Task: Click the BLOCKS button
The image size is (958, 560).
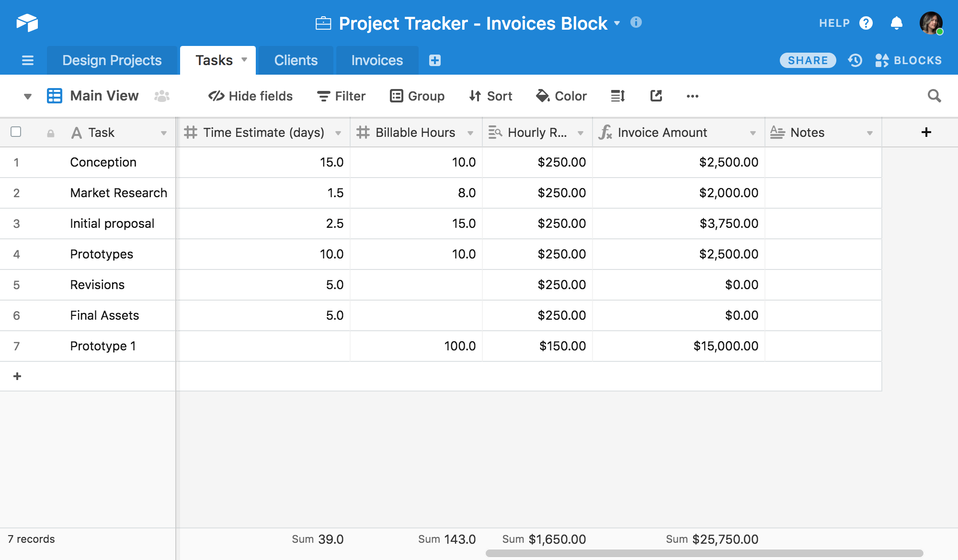Action: [908, 59]
